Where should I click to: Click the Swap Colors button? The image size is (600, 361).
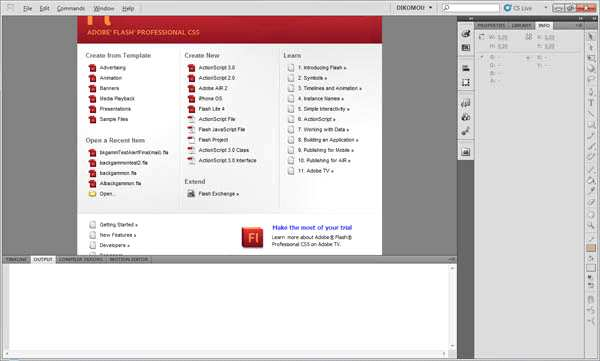click(x=591, y=285)
